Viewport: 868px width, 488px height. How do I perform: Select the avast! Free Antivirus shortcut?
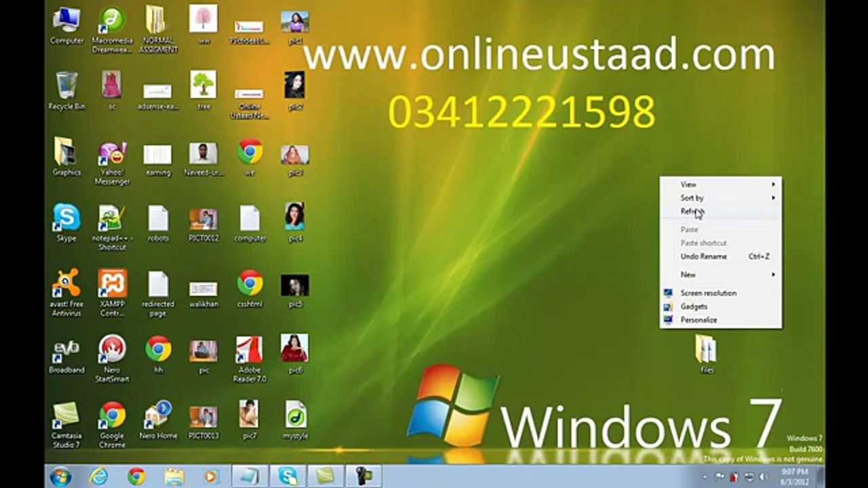pos(66,293)
